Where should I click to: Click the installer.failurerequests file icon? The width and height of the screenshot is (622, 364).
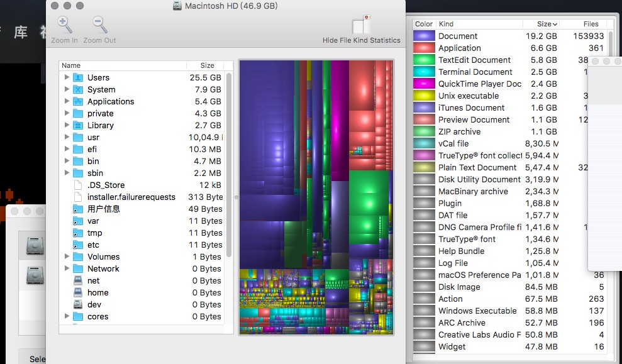[x=78, y=197]
